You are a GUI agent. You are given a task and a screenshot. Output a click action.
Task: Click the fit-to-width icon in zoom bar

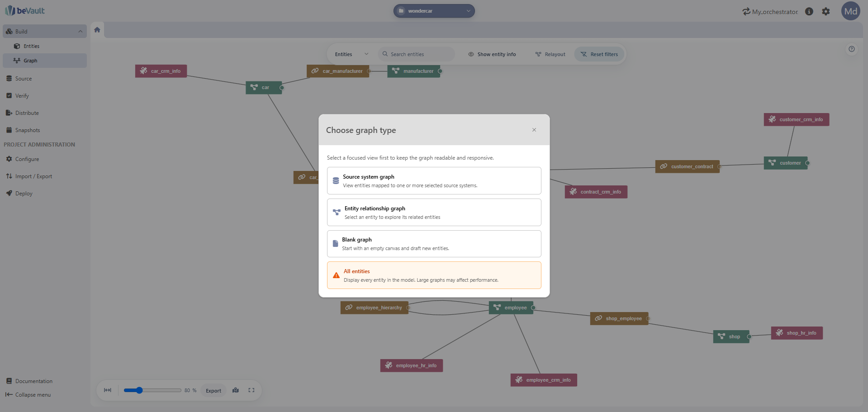tap(108, 390)
